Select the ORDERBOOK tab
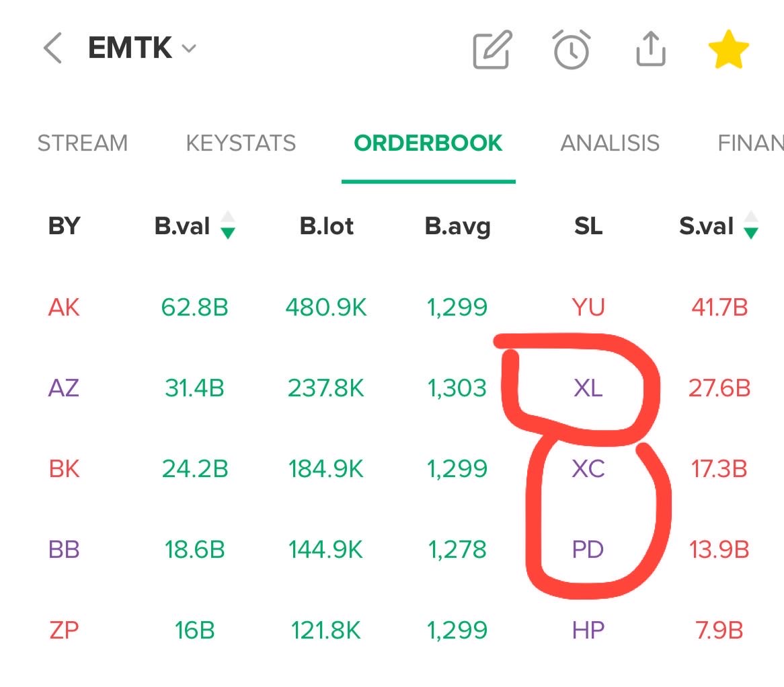This screenshot has height=687, width=784. pyautogui.click(x=428, y=143)
